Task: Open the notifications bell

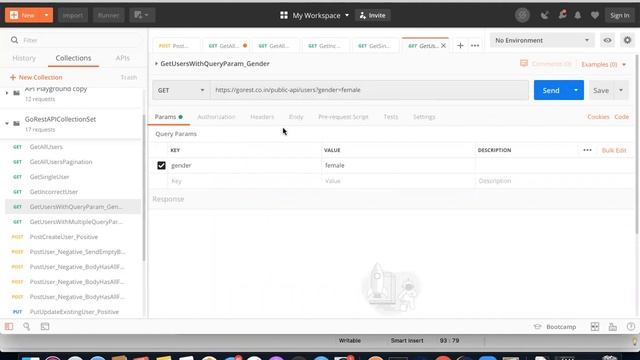Action: (x=578, y=15)
